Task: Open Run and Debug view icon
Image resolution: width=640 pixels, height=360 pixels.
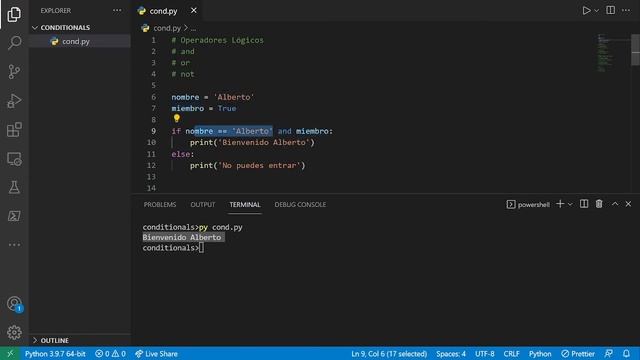Action: pyautogui.click(x=14, y=101)
